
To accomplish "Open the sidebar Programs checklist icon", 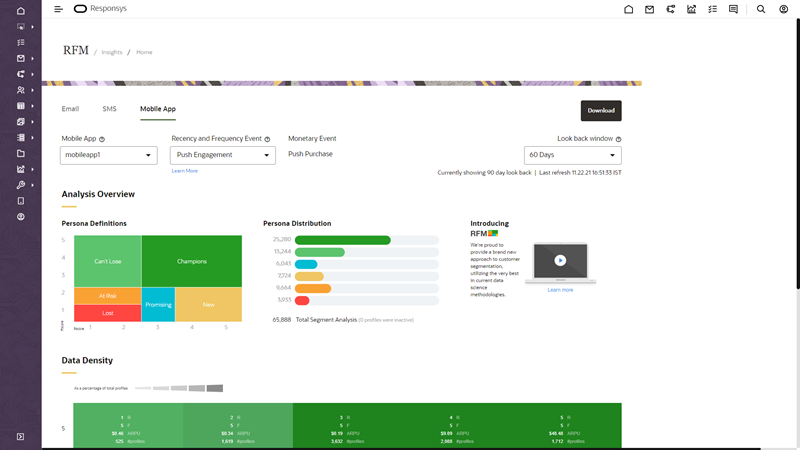I will coord(20,42).
